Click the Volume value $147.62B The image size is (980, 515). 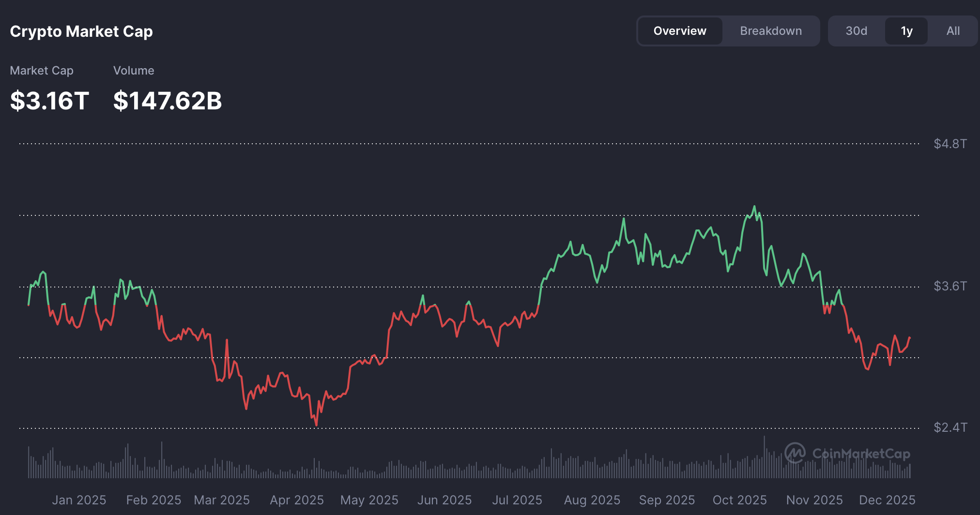[167, 100]
